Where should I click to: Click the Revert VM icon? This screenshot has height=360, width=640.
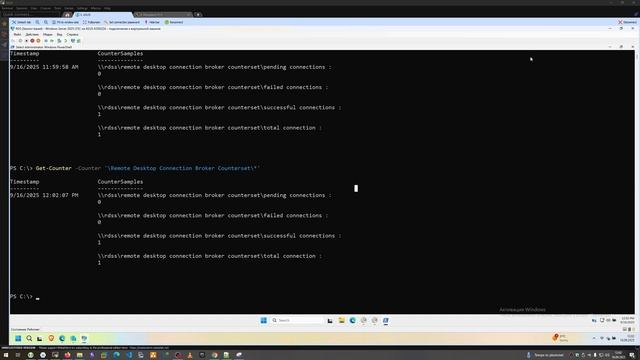click(66, 41)
